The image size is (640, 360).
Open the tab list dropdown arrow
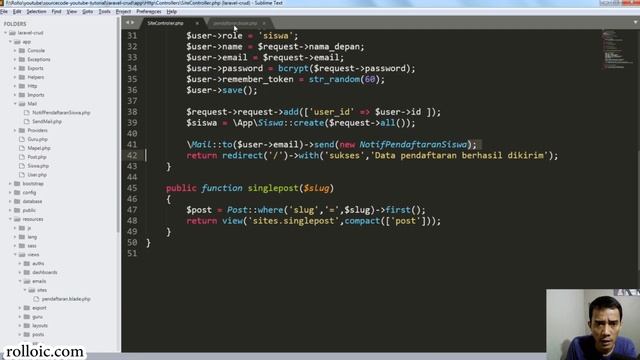coord(636,22)
